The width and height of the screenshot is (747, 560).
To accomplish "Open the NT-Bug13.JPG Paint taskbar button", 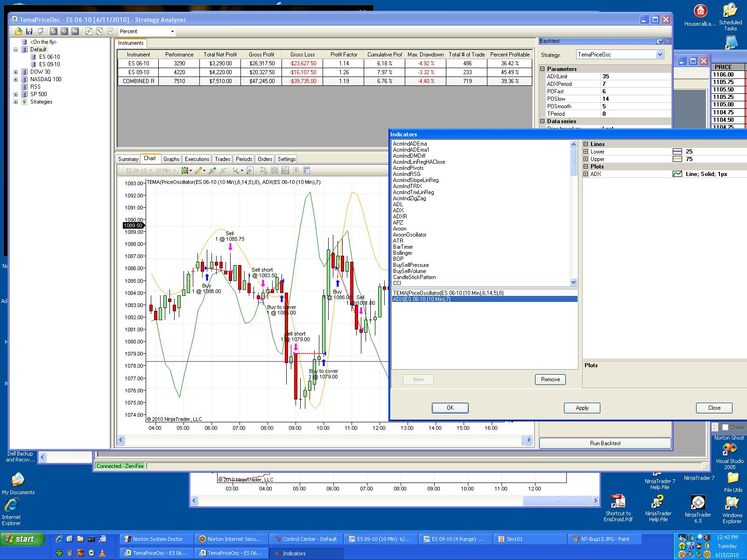I will coord(605,539).
